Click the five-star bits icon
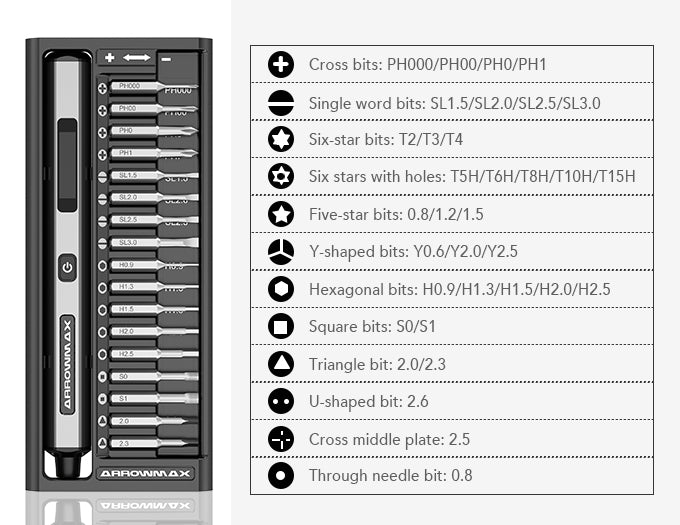The height and width of the screenshot is (525, 680). point(281,214)
